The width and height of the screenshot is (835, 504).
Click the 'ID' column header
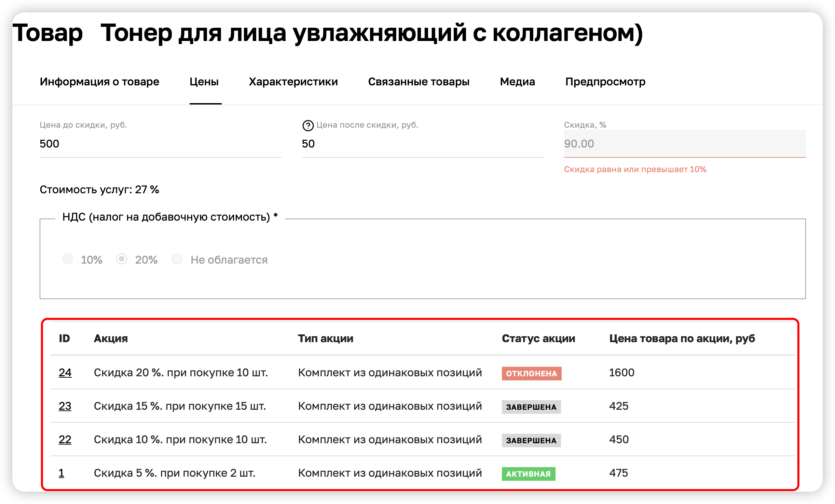(64, 338)
